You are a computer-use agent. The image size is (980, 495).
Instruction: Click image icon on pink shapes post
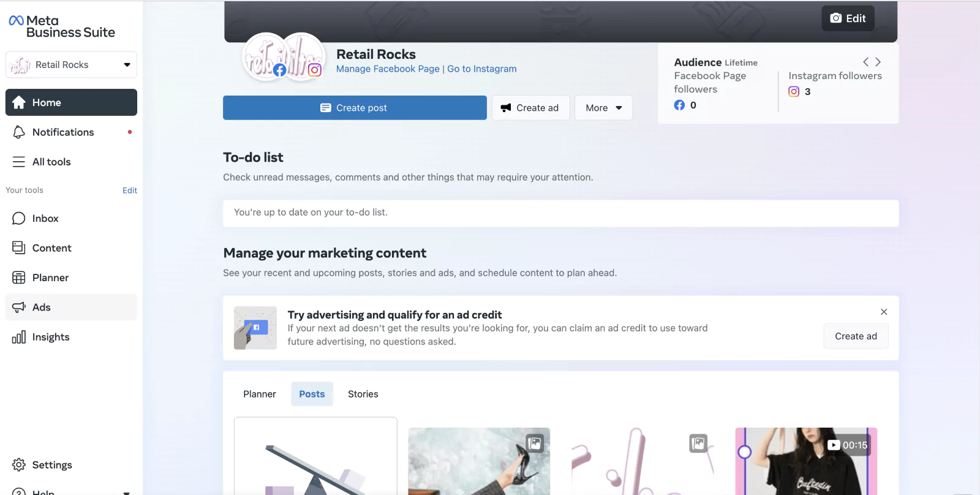(x=698, y=443)
